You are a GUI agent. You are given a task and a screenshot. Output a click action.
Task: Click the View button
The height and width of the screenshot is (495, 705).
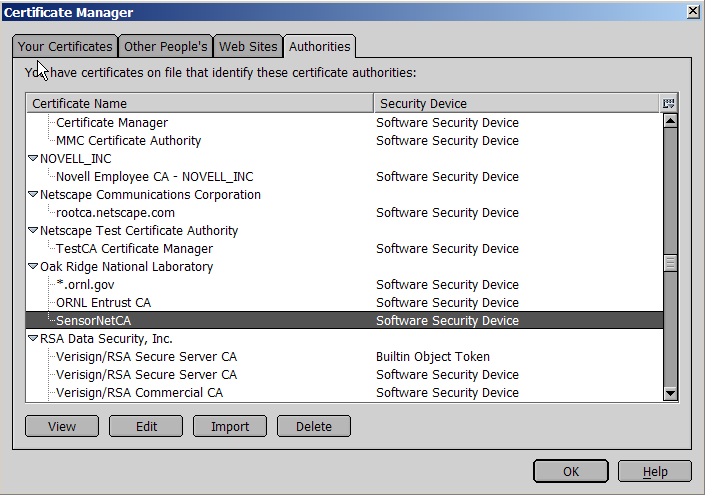pyautogui.click(x=62, y=426)
